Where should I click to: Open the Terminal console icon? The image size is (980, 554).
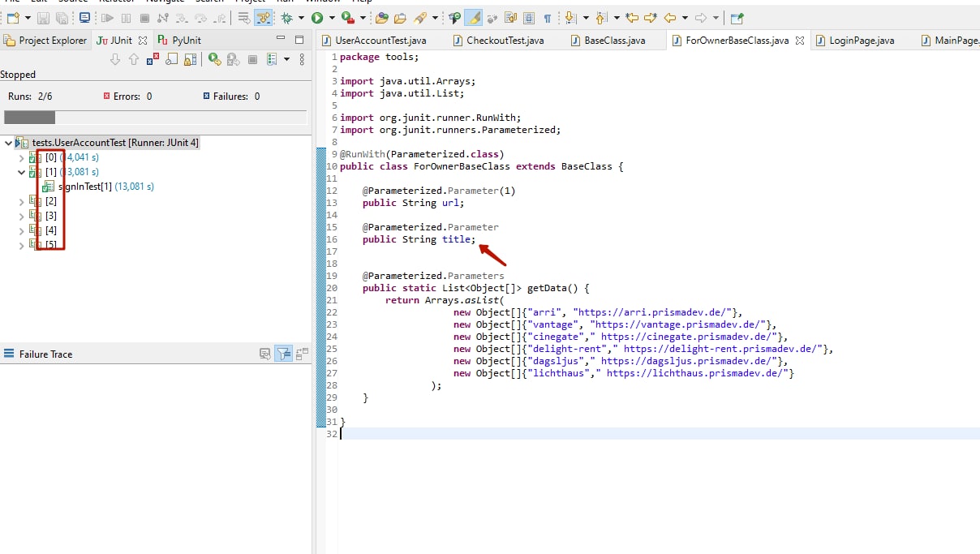pos(84,18)
